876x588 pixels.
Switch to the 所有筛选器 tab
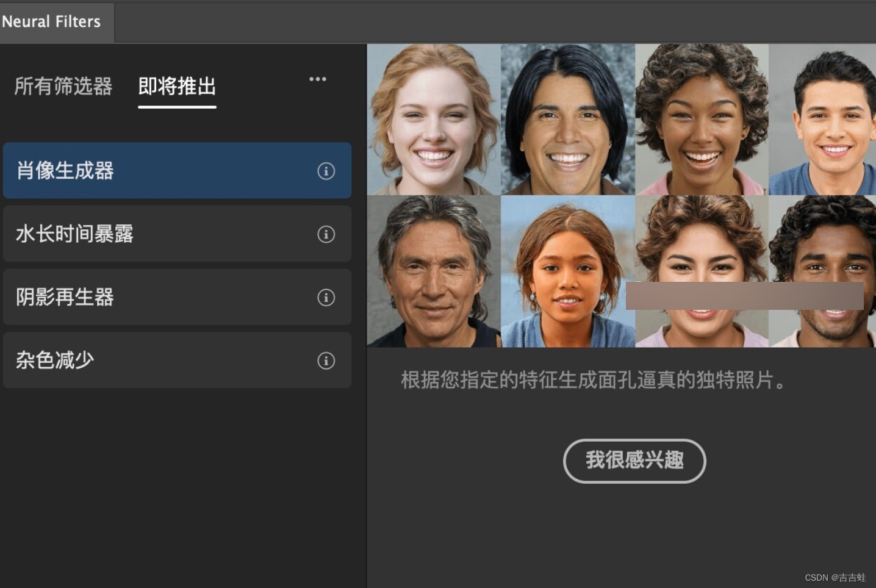tap(63, 86)
